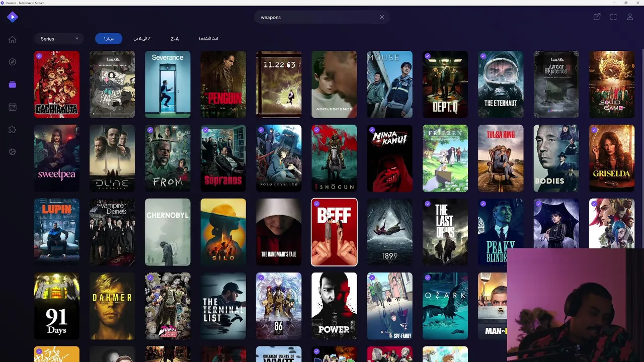Open the 86 anime poster

point(279,306)
